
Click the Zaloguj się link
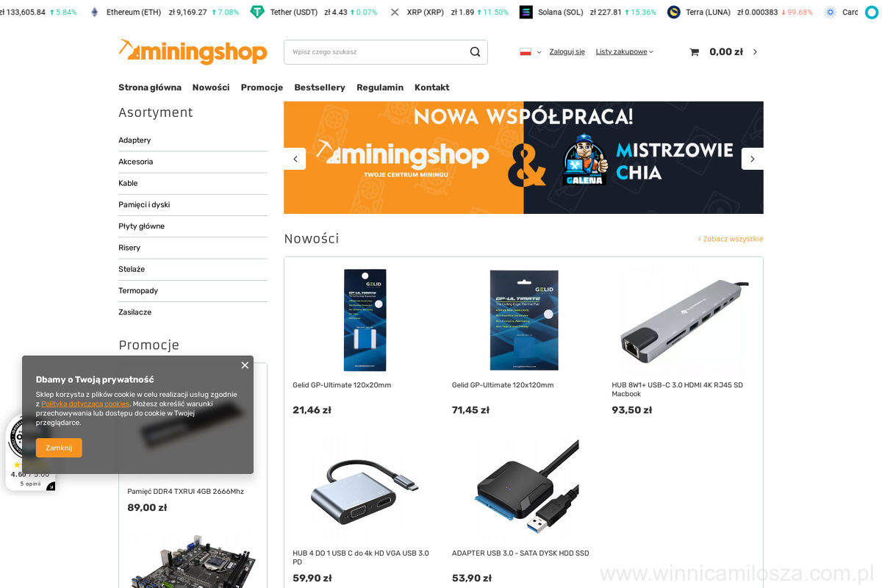(567, 52)
